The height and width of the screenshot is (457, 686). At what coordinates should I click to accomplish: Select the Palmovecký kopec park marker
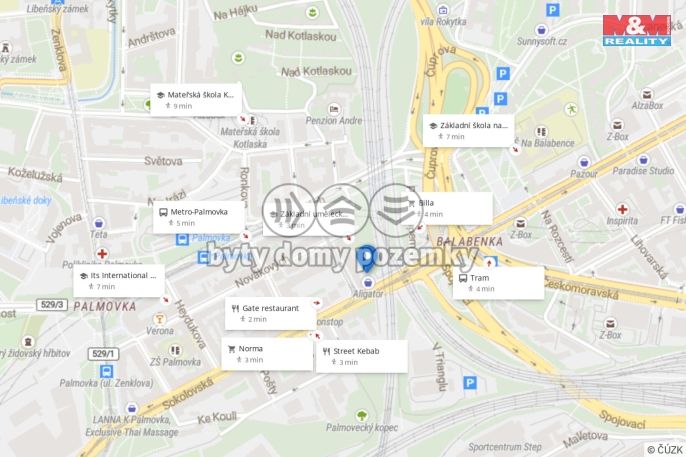[361, 415]
